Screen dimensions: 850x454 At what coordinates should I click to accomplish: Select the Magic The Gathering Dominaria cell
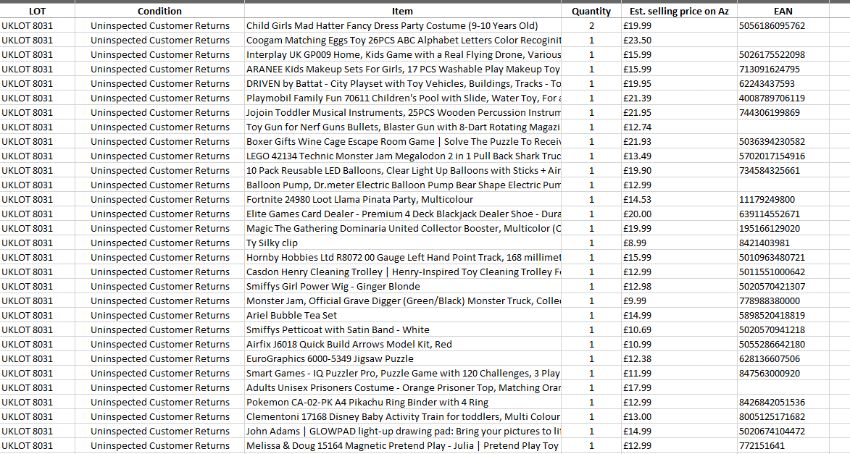pos(403,228)
